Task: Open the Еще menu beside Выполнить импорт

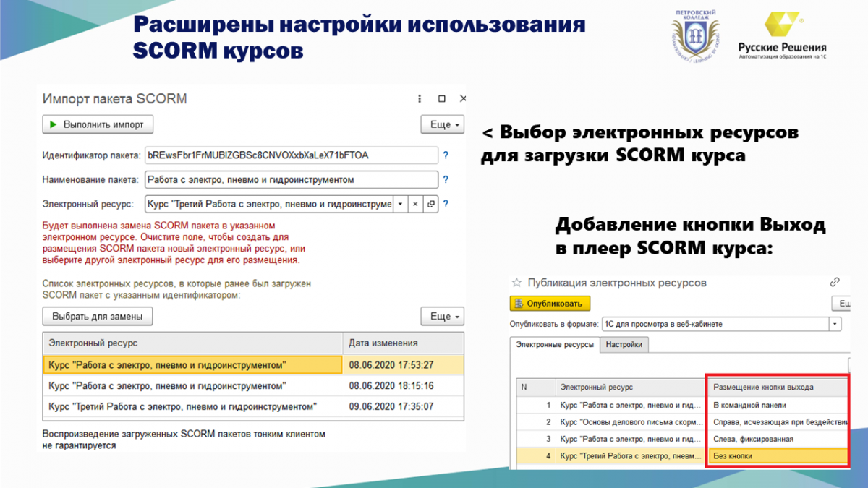Action: [442, 124]
